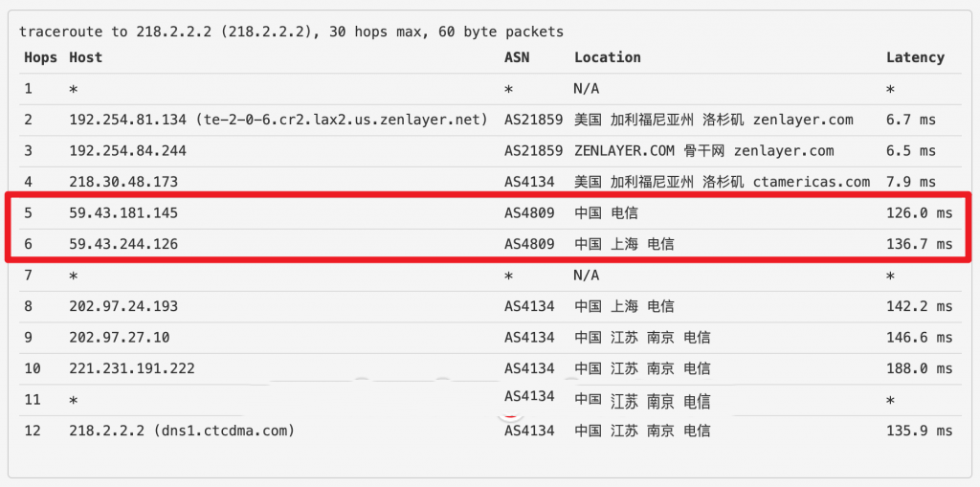Click the AS4809 ASN in hop 5

[529, 213]
